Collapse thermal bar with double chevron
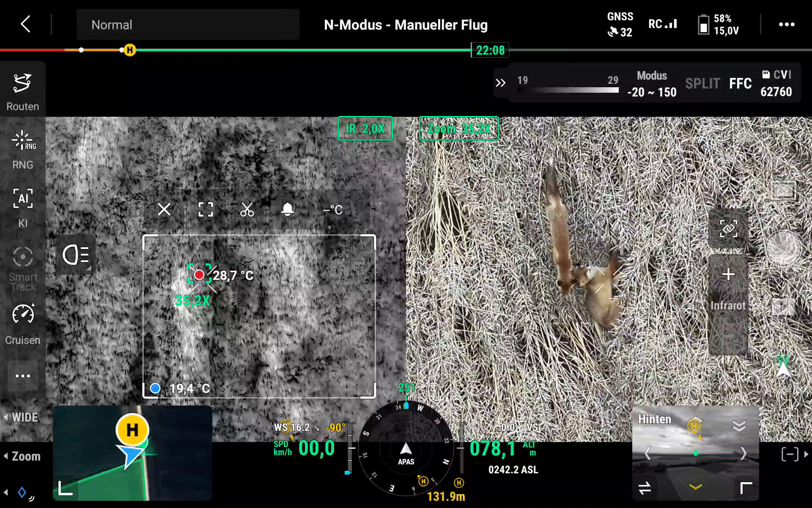This screenshot has height=508, width=812. 500,83
